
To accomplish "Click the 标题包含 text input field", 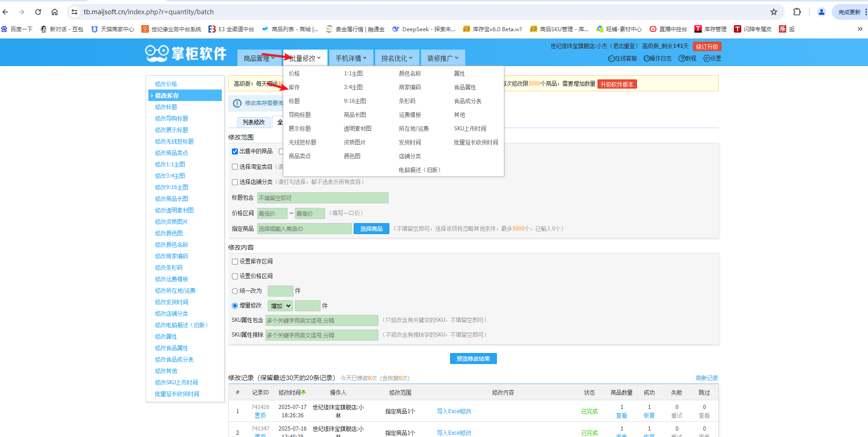I will [x=322, y=198].
